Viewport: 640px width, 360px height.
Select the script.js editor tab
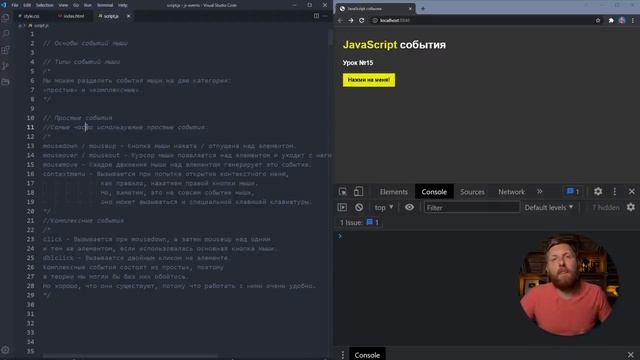[111, 16]
